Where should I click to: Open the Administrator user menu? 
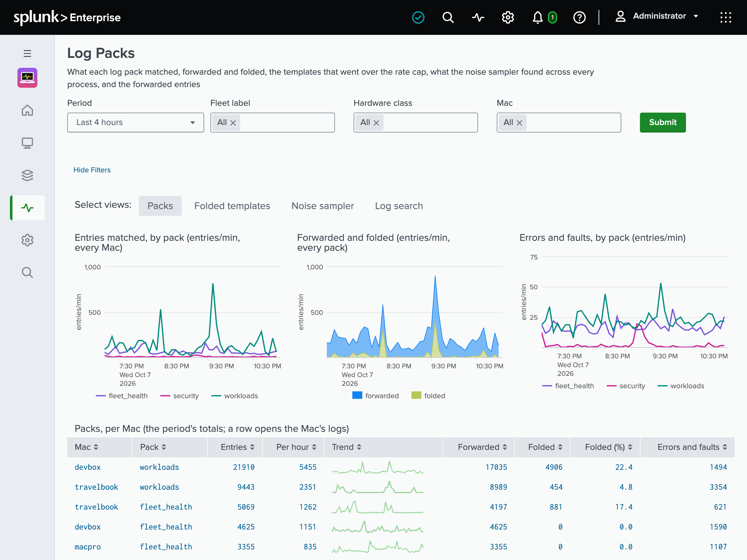(656, 16)
